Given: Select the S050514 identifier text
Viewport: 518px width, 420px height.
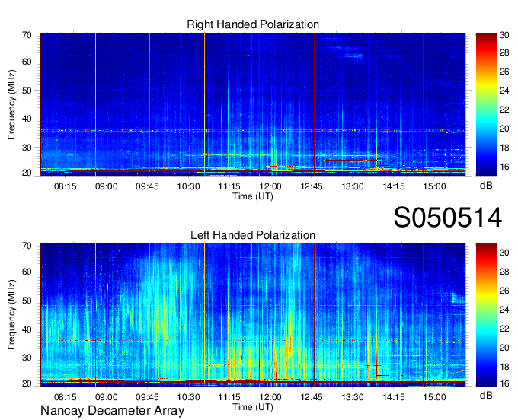Looking at the screenshot, I should tap(448, 218).
